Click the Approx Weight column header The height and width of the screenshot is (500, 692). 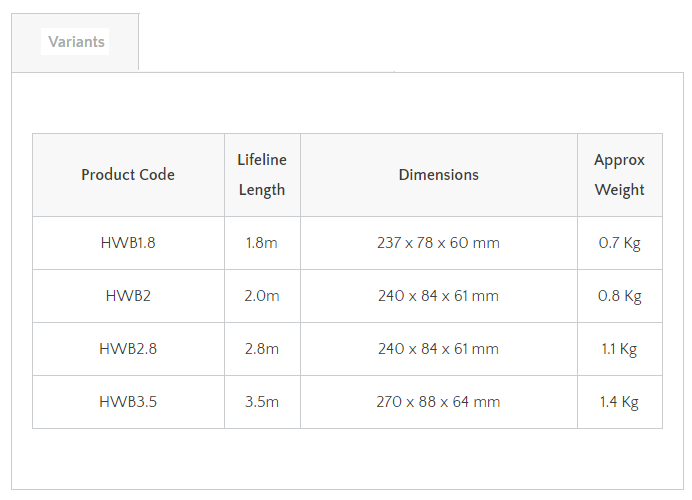(619, 175)
